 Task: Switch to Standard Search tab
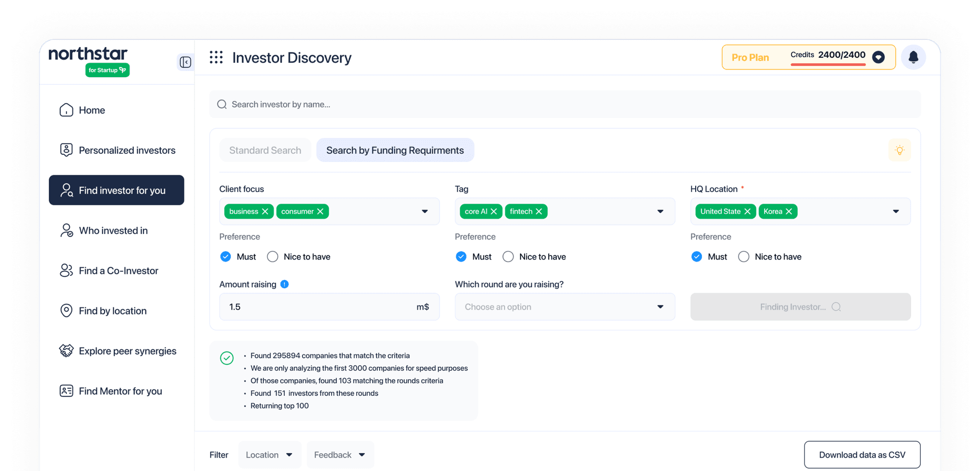tap(265, 150)
